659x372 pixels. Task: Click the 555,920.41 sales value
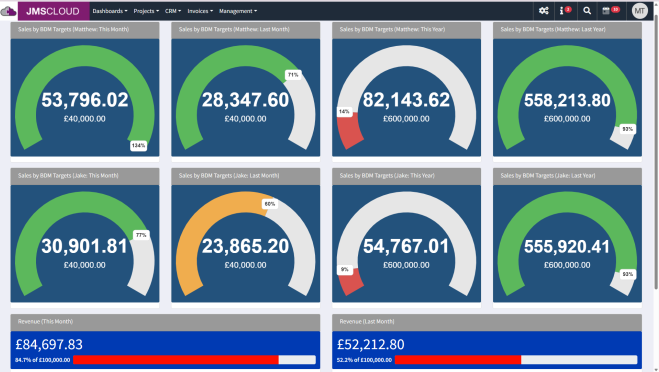tap(567, 246)
